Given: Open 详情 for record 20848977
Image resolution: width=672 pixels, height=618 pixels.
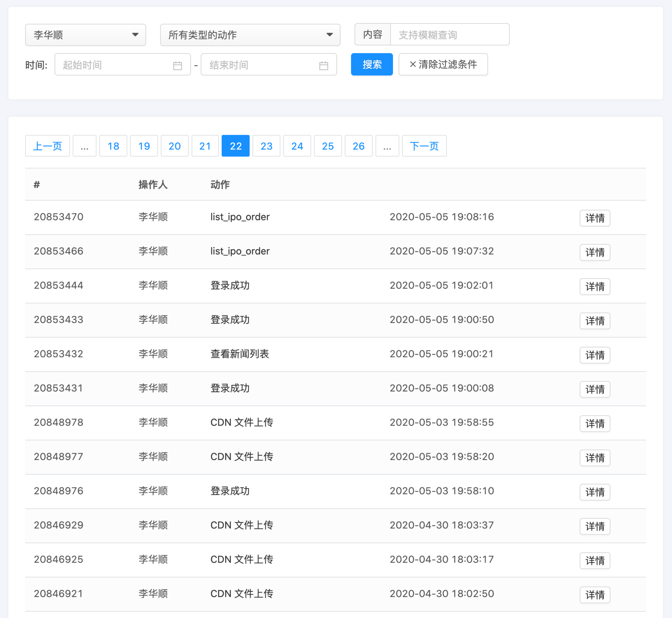Looking at the screenshot, I should pos(595,458).
